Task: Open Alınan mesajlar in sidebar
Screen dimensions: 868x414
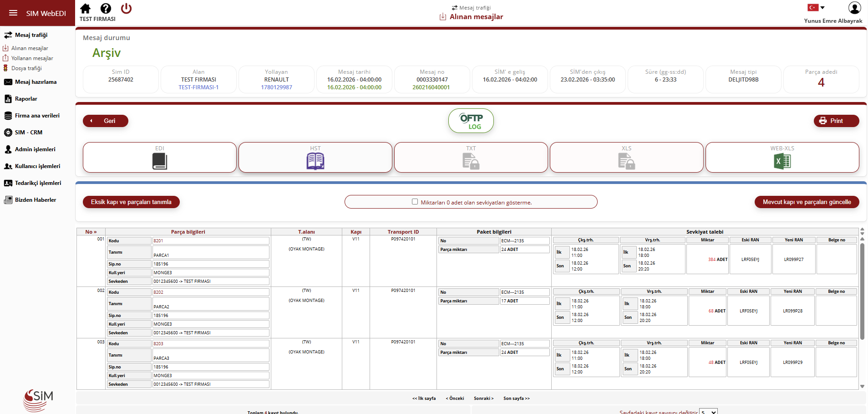Action: [x=29, y=48]
